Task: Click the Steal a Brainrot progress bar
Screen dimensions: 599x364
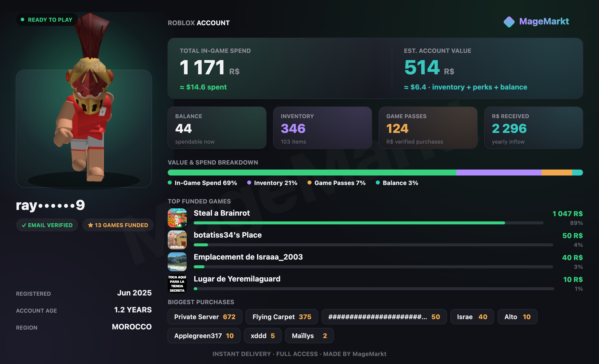Action: pyautogui.click(x=369, y=223)
